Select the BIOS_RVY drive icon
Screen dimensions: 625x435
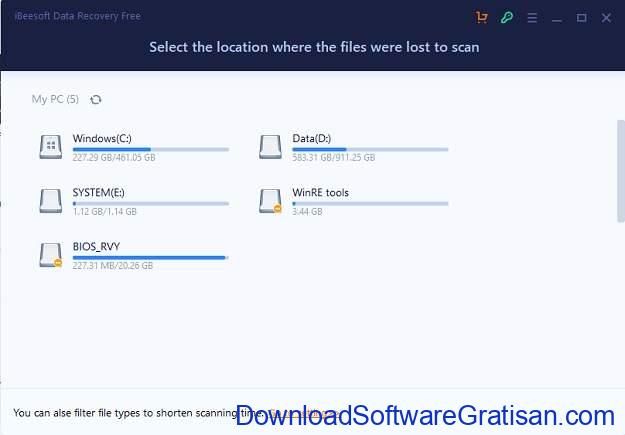tap(51, 255)
